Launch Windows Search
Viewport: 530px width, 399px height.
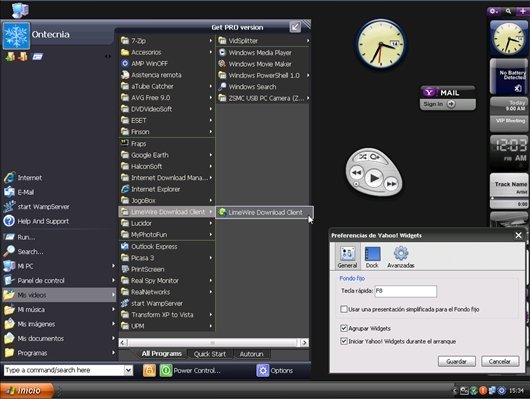pos(263,87)
